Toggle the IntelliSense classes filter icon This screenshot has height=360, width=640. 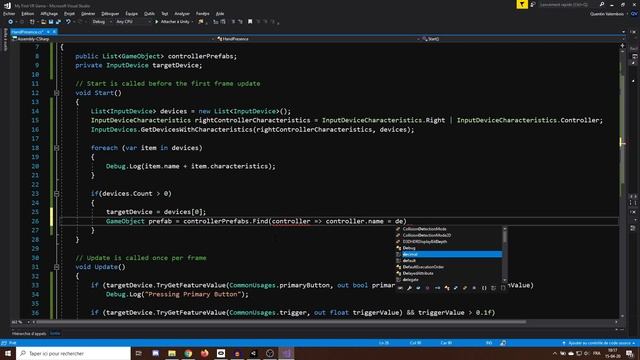tap(447, 288)
